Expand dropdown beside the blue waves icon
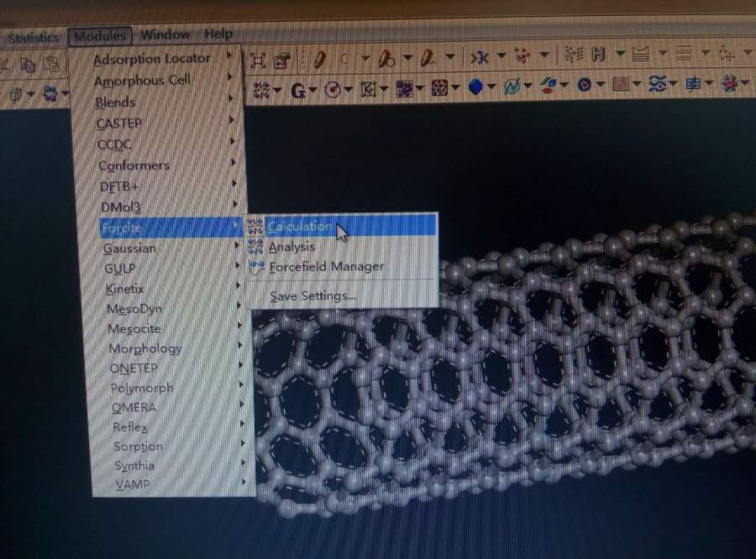 [673, 83]
